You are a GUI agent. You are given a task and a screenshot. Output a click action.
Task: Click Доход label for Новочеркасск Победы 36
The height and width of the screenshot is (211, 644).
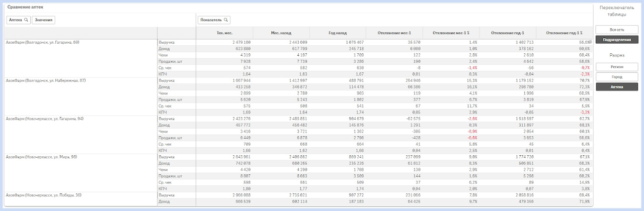tap(164, 201)
